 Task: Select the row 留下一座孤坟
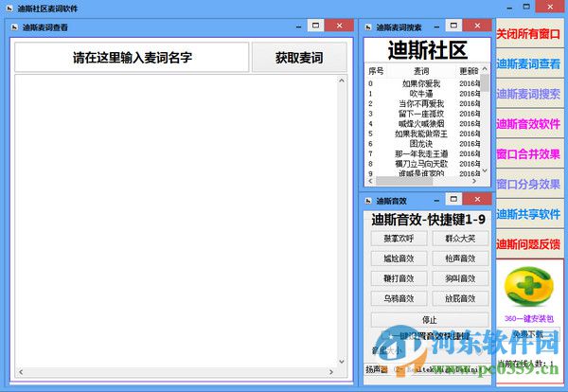(421, 114)
